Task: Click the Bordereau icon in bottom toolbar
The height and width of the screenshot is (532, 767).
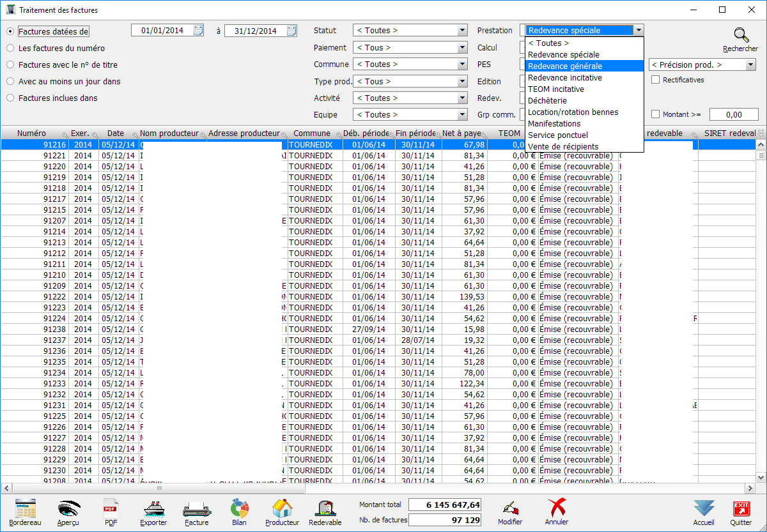Action: tap(25, 509)
